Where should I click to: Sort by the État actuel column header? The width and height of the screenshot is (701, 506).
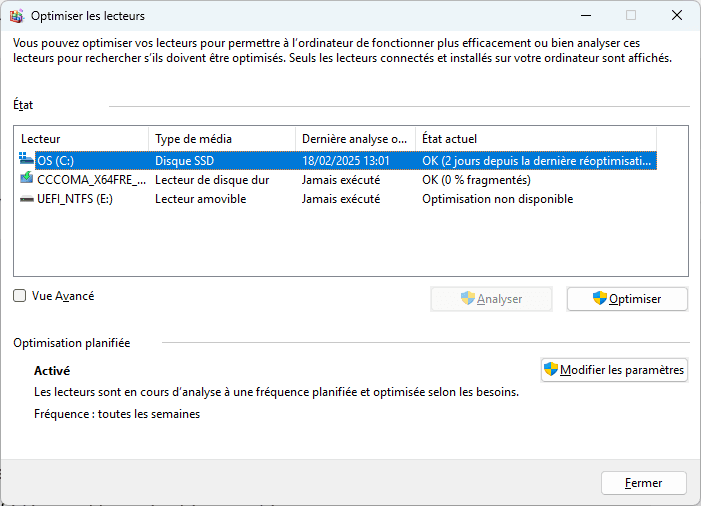536,139
